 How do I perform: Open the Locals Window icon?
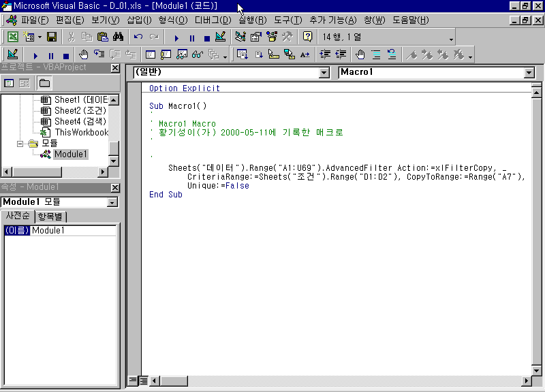pyautogui.click(x=151, y=54)
